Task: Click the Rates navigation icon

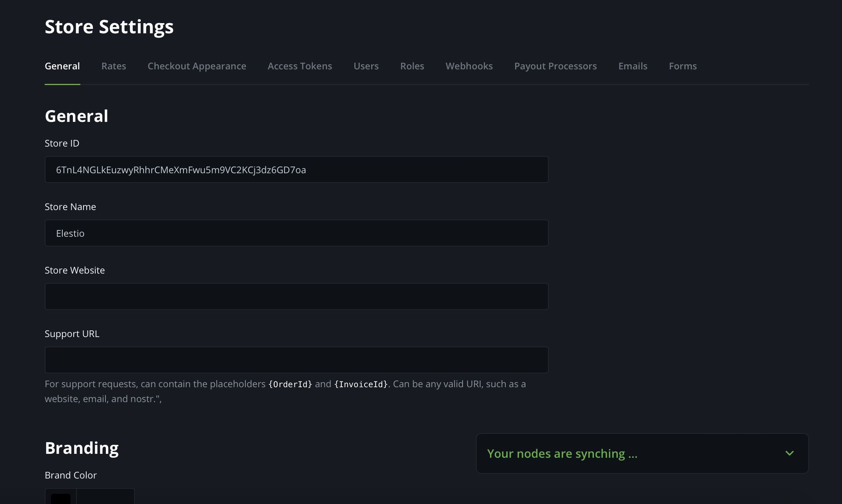Action: tap(113, 65)
